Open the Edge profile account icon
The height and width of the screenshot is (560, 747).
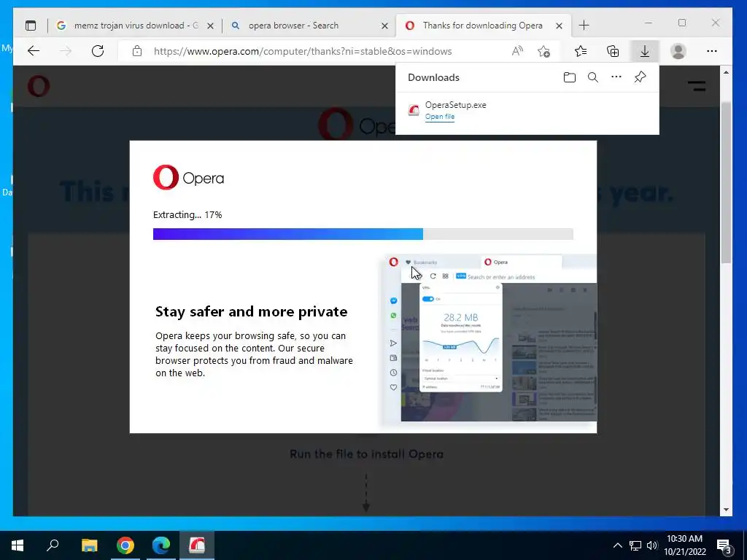pos(678,51)
